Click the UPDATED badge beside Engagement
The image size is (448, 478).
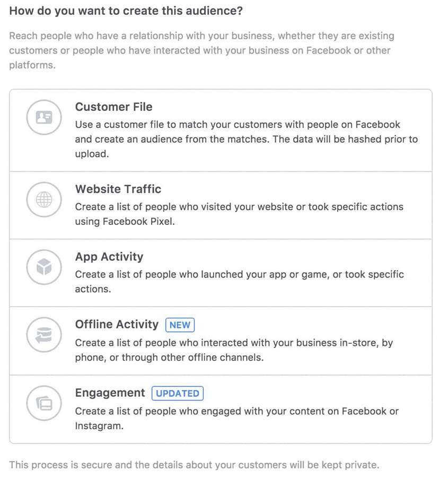(178, 394)
